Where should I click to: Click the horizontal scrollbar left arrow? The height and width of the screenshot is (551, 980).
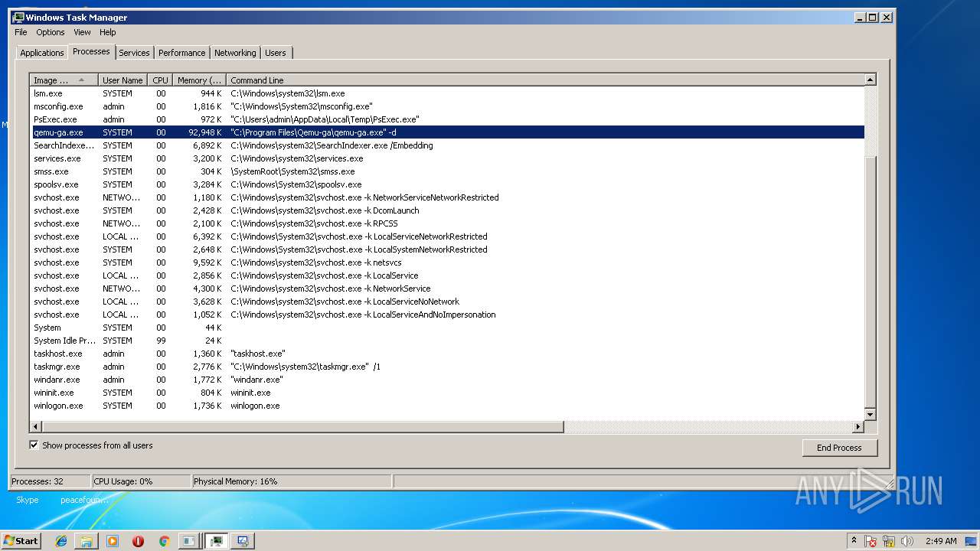pos(35,426)
